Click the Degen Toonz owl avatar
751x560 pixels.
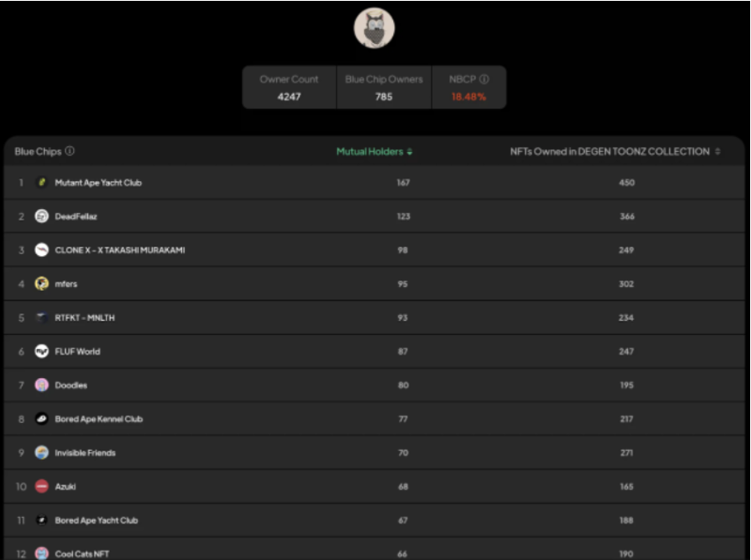(374, 28)
